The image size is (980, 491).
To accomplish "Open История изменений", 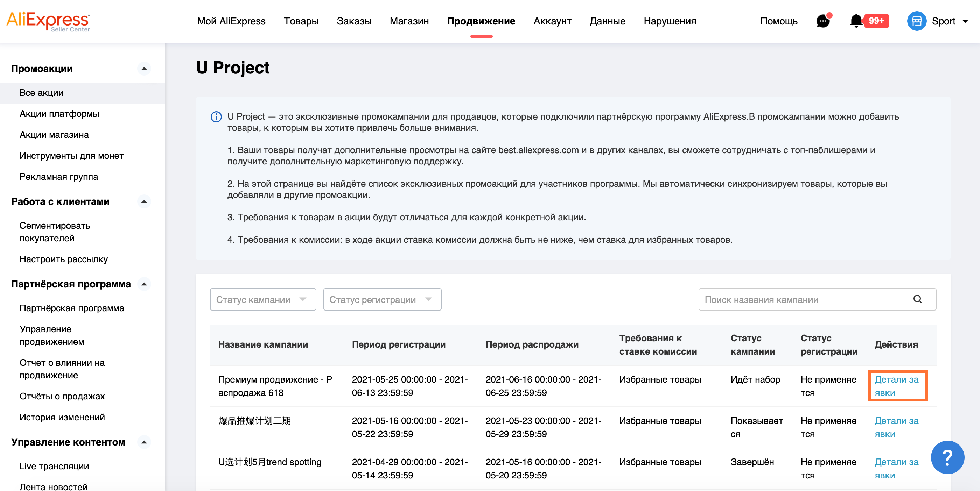I will click(62, 417).
